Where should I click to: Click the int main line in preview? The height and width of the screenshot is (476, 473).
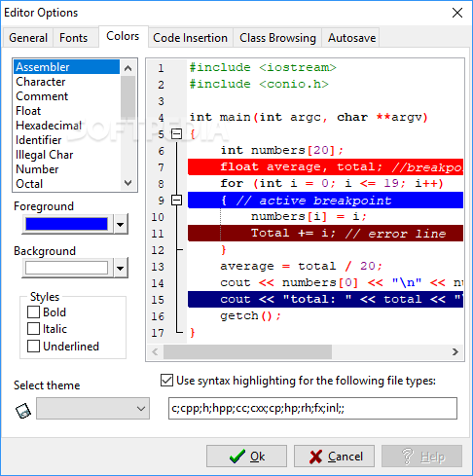309,117
